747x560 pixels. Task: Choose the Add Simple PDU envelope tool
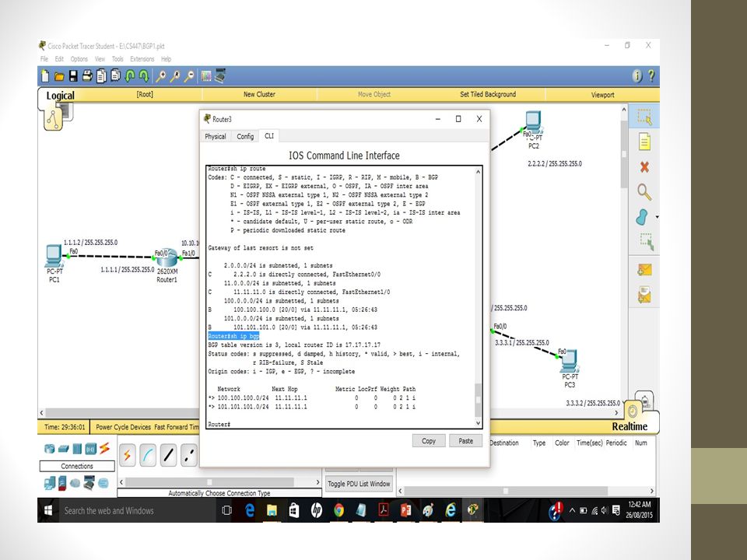pos(644,270)
